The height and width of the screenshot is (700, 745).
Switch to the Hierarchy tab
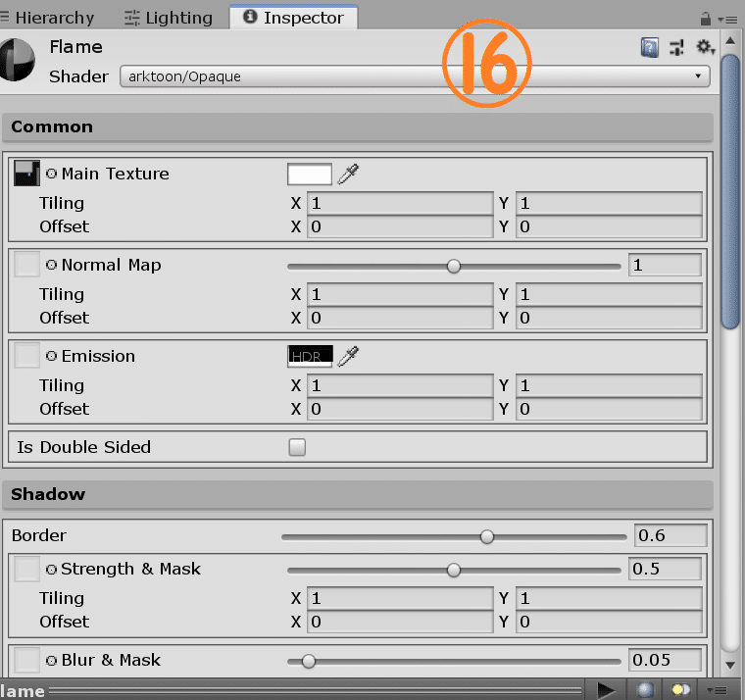coord(47,18)
